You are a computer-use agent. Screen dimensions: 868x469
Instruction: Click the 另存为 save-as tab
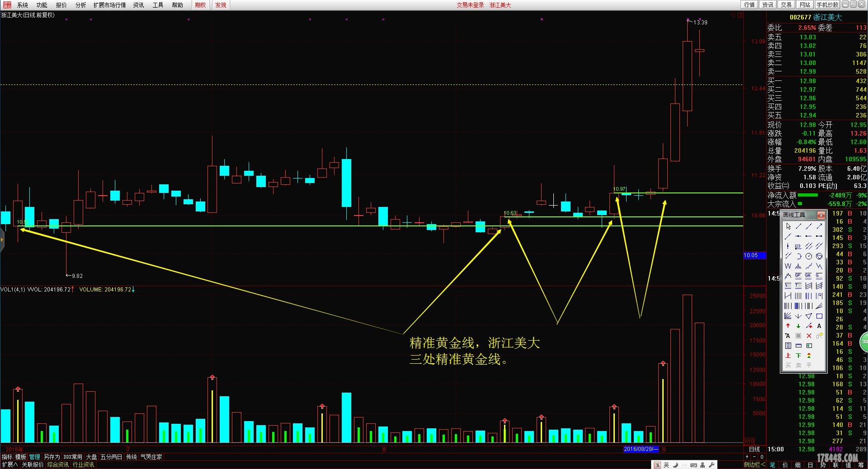tap(52, 457)
